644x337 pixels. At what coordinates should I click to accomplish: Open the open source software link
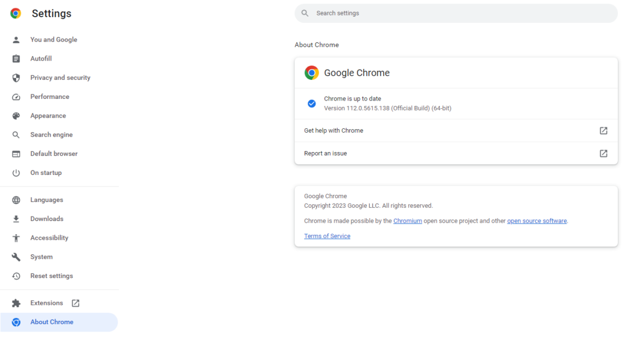tap(537, 221)
